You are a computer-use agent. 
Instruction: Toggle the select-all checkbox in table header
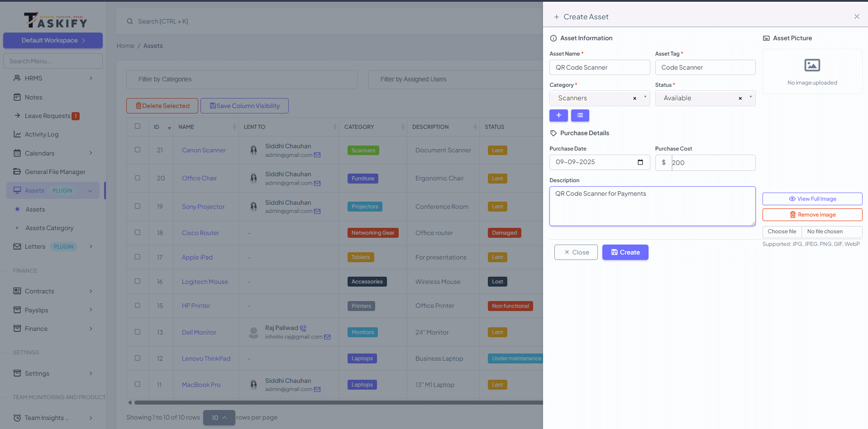click(138, 126)
